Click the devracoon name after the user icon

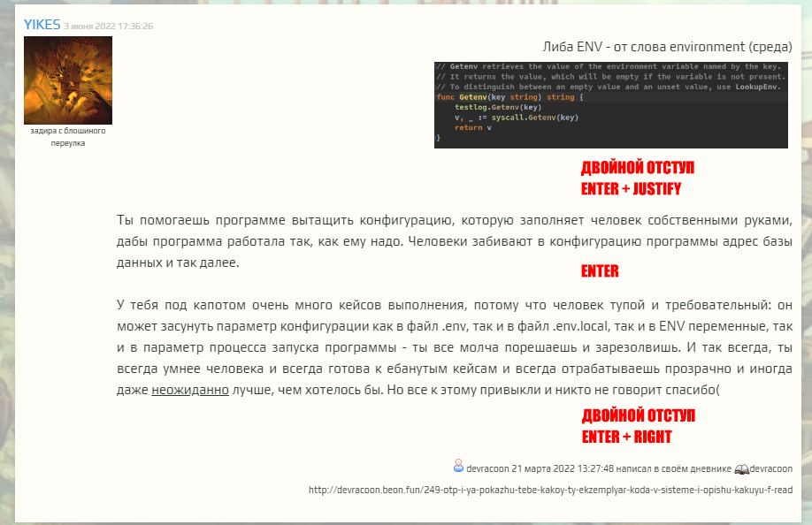(x=487, y=468)
